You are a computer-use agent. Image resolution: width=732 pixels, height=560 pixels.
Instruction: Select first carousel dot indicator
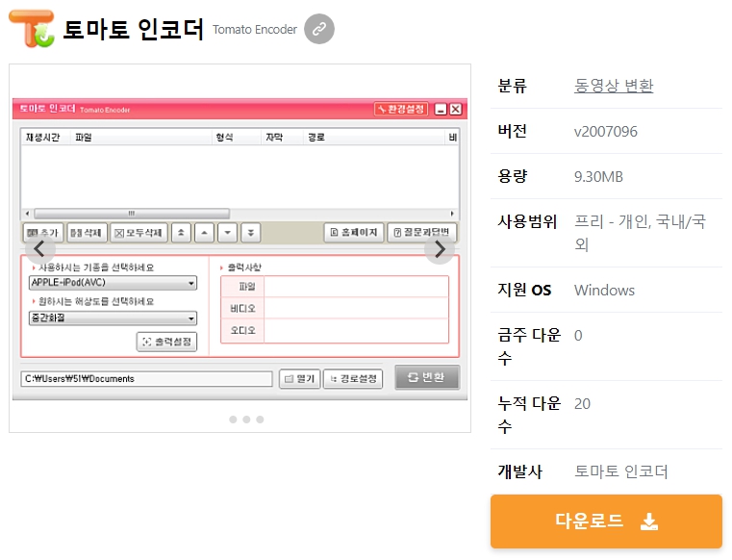[x=233, y=420]
